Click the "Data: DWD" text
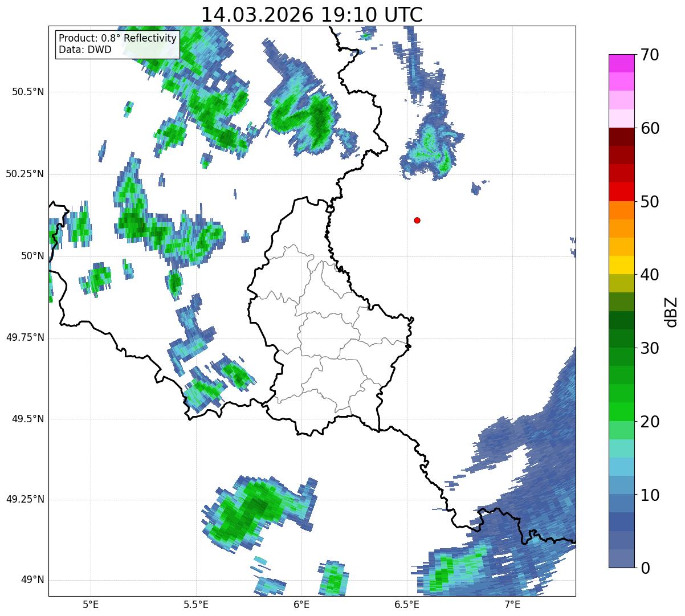Viewport: 685px width, 616px height. point(85,50)
